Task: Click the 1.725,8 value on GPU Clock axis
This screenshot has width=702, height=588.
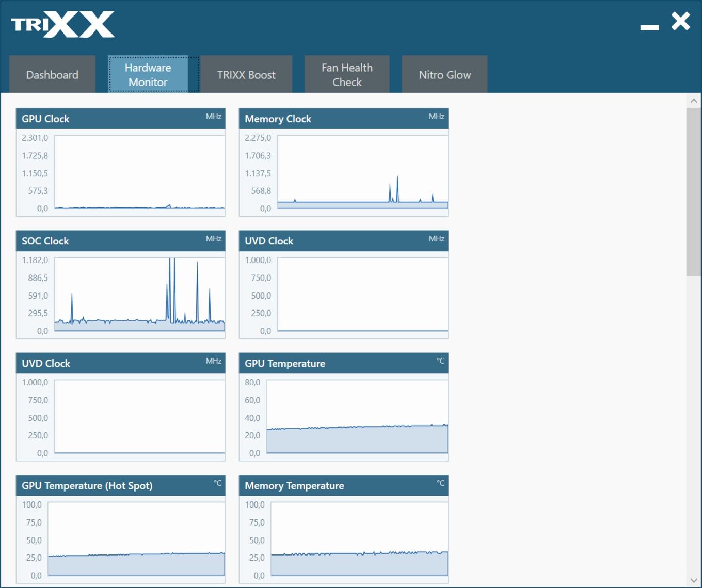Action: pos(35,155)
